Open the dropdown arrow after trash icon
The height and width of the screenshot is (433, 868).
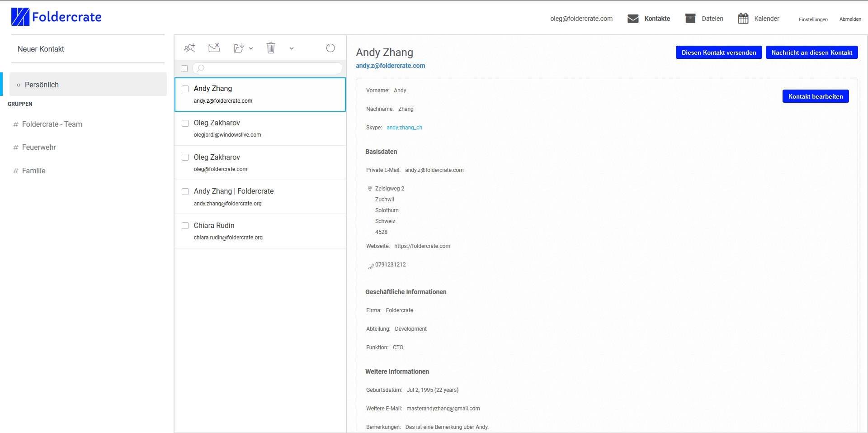point(292,48)
